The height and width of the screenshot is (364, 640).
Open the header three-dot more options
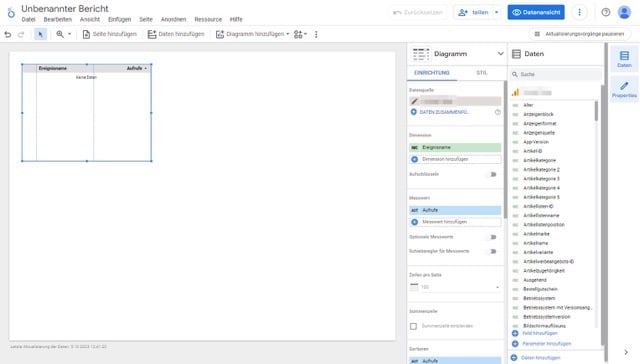(579, 12)
